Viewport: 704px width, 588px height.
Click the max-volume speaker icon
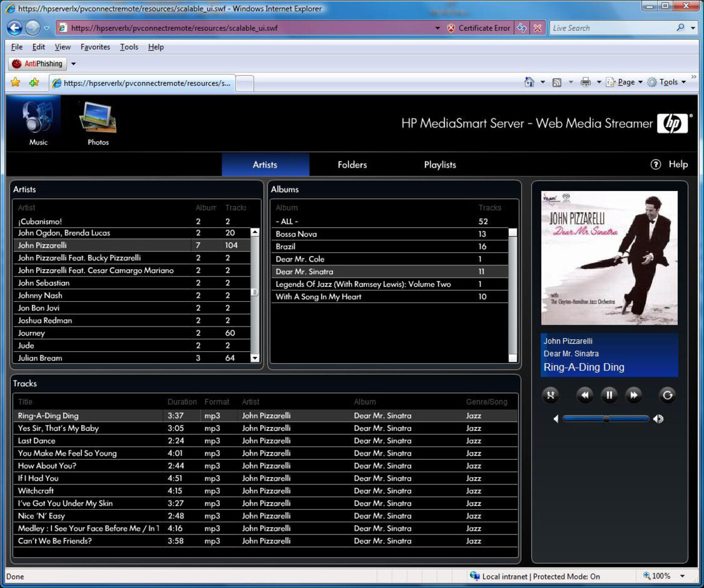point(658,419)
